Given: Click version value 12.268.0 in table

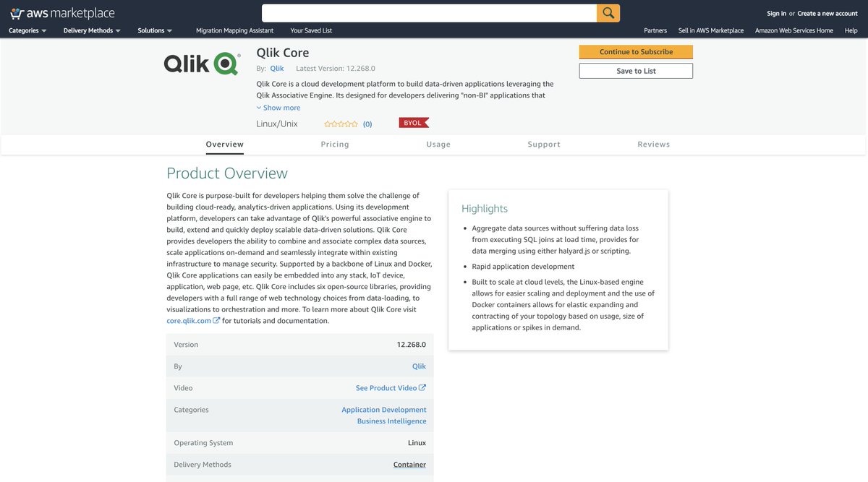Looking at the screenshot, I should point(412,345).
